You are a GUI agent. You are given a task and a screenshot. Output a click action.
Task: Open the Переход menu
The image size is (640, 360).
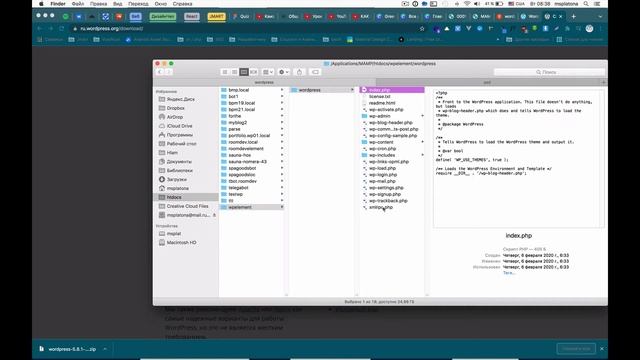[x=138, y=4]
